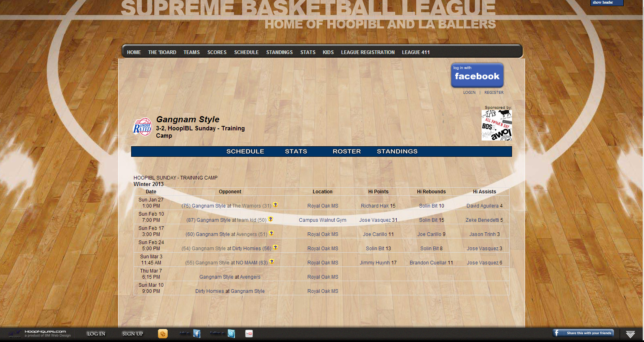Screen dimensions: 644x342
Task: Click SIGN UP in the bottom bar
Action: click(133, 334)
